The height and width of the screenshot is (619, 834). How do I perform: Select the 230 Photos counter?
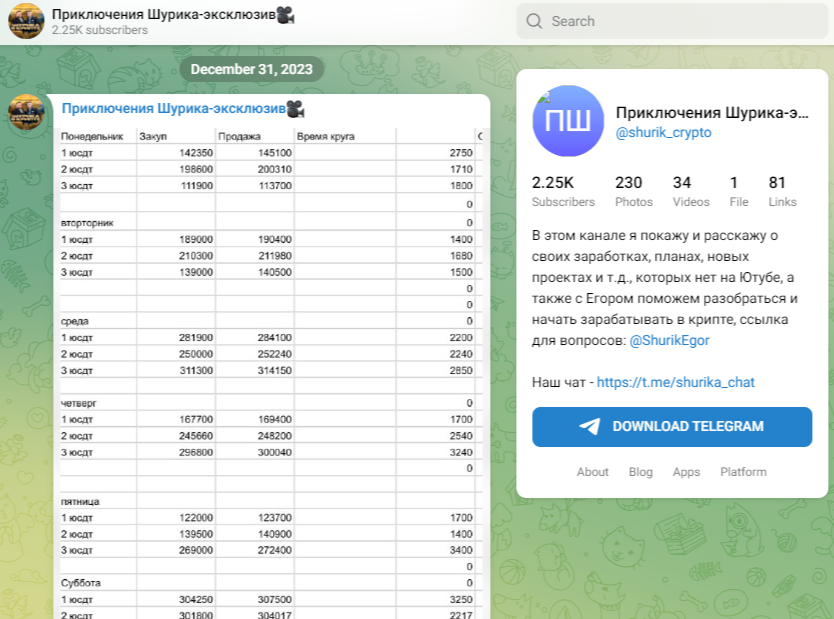pyautogui.click(x=633, y=191)
